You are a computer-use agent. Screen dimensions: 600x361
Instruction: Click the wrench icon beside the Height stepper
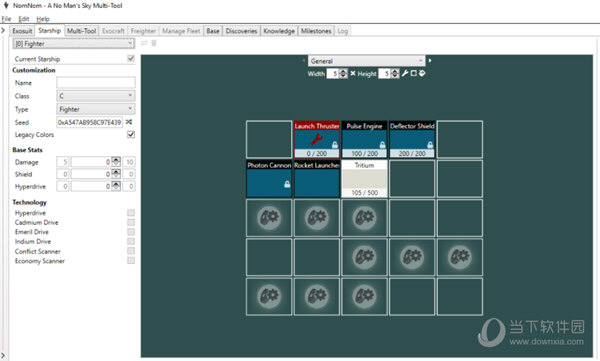pos(405,73)
